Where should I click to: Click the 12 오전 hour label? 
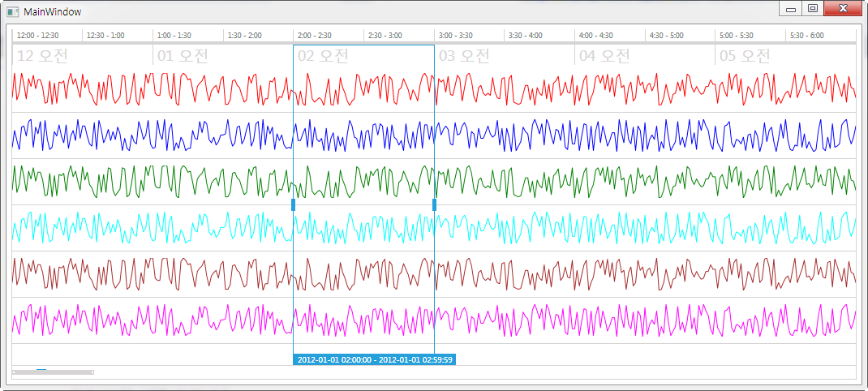coord(43,56)
